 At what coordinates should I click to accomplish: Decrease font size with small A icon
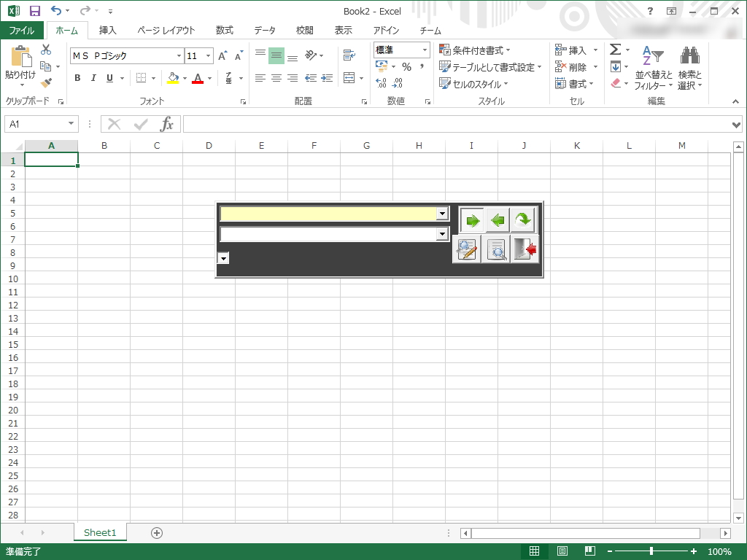[x=239, y=55]
